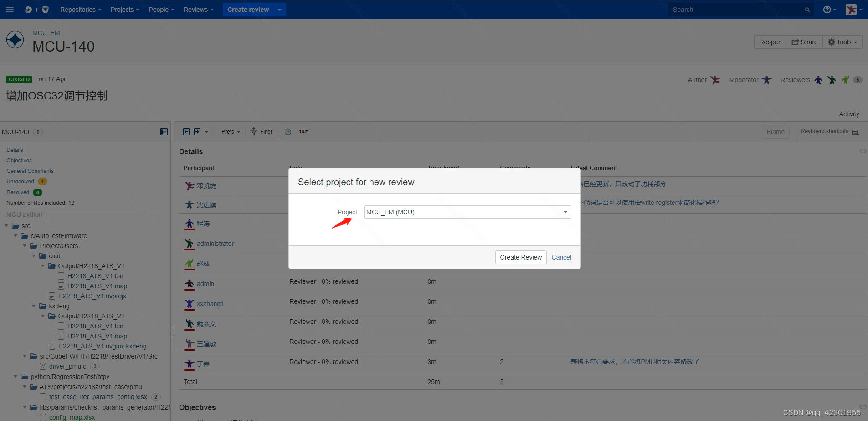868x421 pixels.
Task: Jump to General Comments in sidebar
Action: (x=30, y=171)
